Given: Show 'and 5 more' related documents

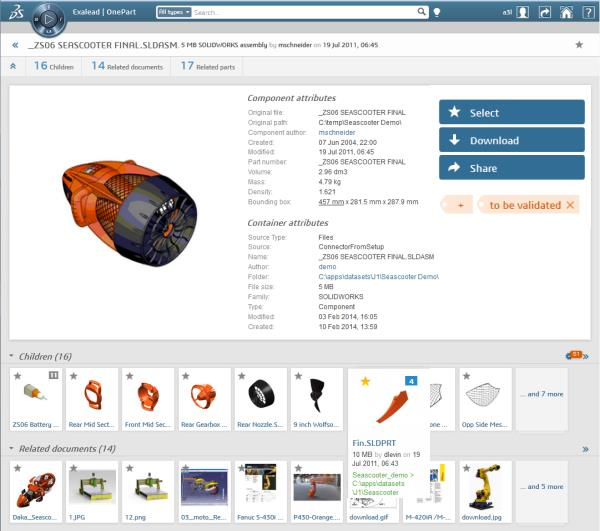Looking at the screenshot, I should [542, 487].
